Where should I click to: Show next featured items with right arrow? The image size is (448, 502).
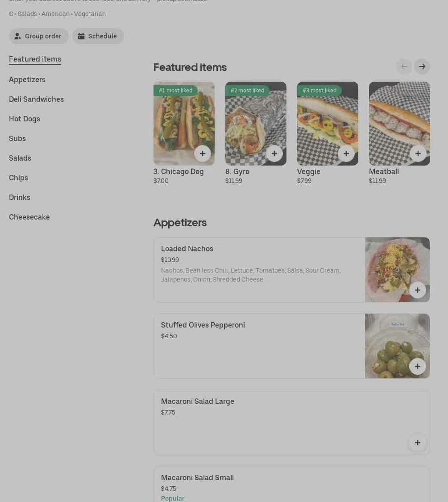422,66
